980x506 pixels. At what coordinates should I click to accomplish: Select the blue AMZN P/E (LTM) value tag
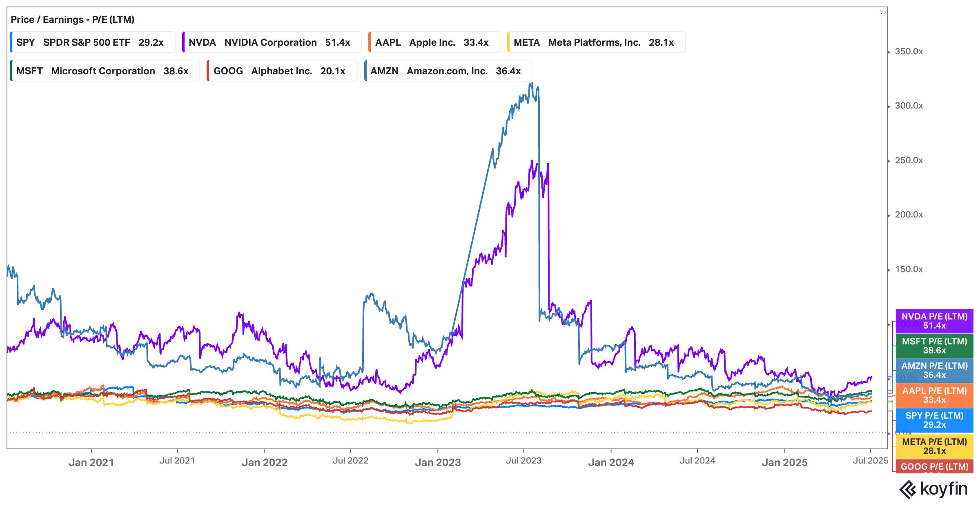[934, 371]
